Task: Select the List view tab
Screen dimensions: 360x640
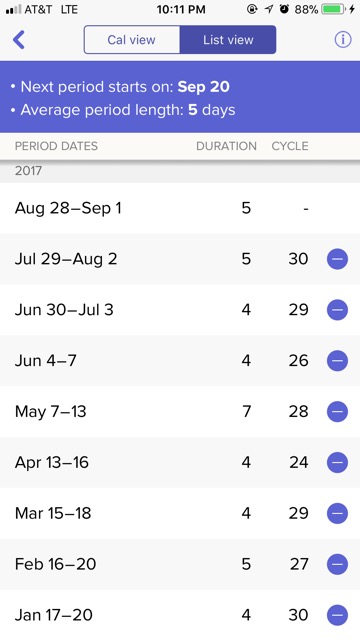Action: (x=228, y=40)
